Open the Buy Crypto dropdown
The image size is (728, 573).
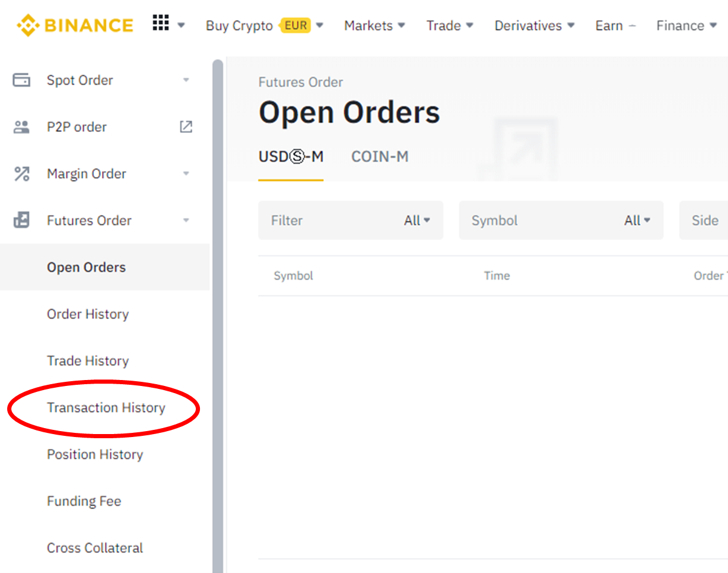pyautogui.click(x=265, y=26)
